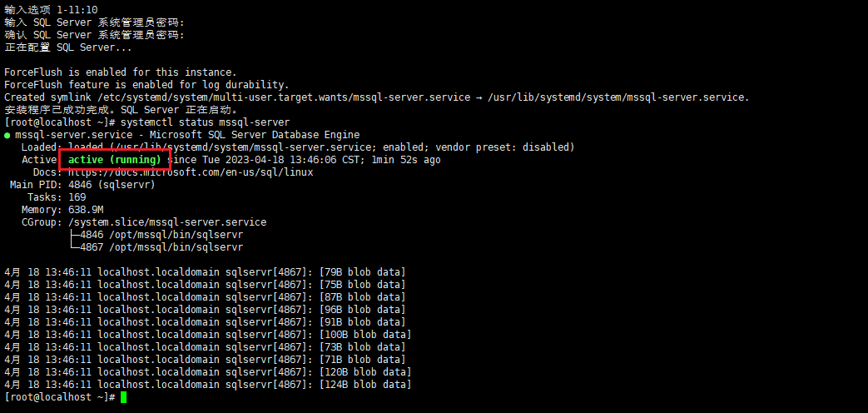The height and width of the screenshot is (413, 868).
Task: Click 'ForceFlush is enabled for this instance' line
Action: pos(121,72)
